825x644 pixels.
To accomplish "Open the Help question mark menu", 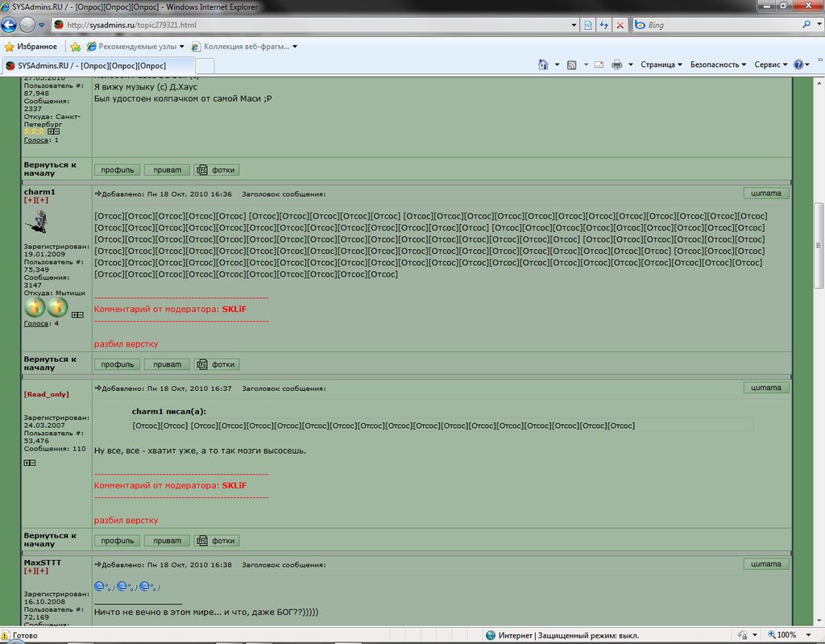I will click(x=802, y=64).
